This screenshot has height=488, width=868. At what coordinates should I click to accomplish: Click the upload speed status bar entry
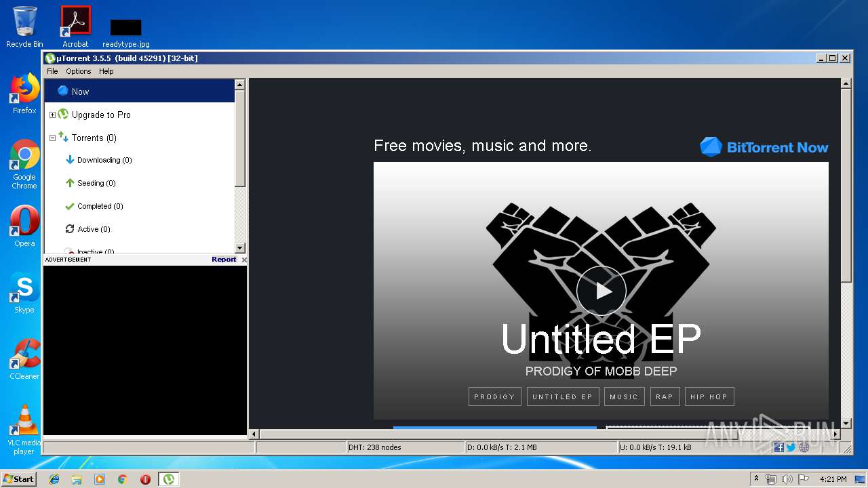click(694, 447)
